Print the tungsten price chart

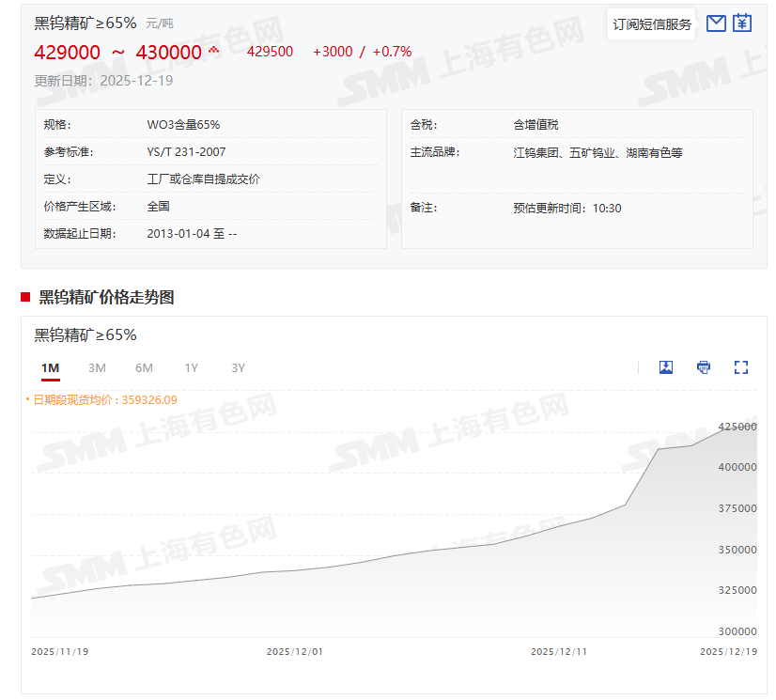[x=704, y=367]
